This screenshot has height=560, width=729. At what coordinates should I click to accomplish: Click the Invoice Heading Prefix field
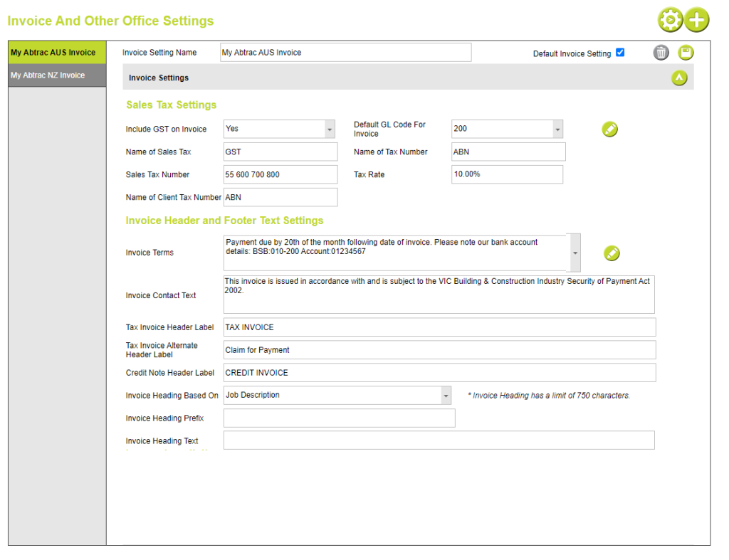pyautogui.click(x=340, y=418)
